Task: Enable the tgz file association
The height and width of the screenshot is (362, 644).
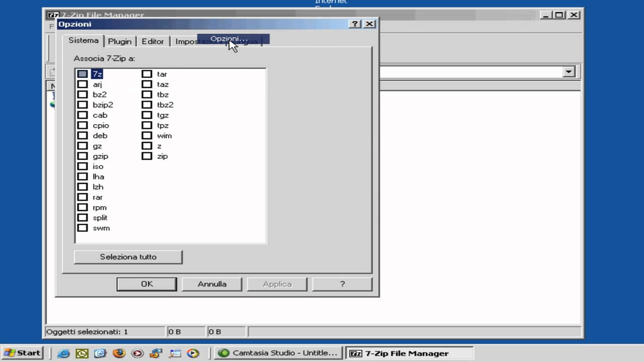Action: pos(147,115)
